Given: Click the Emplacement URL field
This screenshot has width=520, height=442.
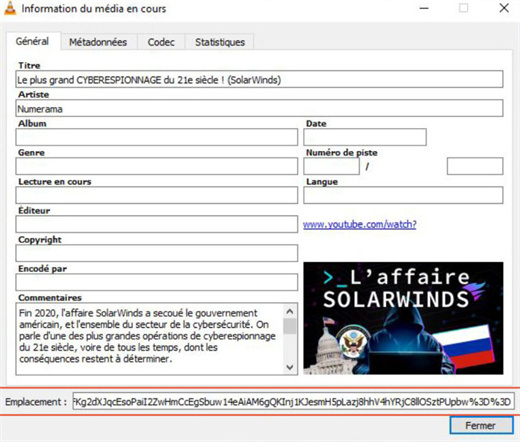Looking at the screenshot, I should [294, 402].
